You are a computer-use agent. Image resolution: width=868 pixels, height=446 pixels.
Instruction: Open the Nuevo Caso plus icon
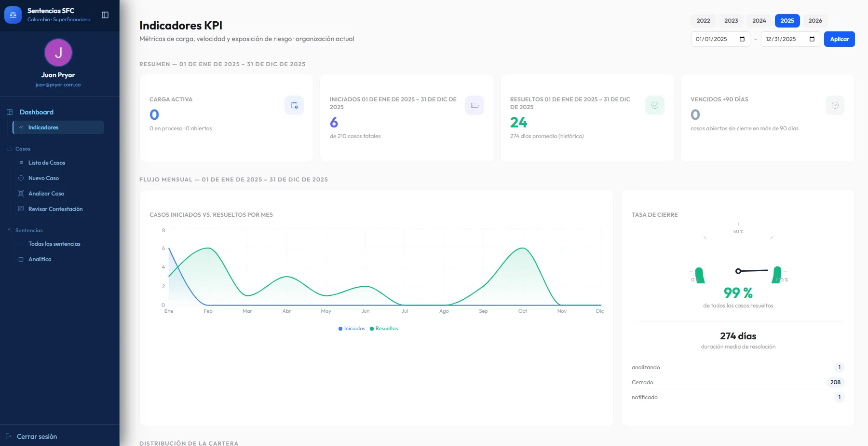[21, 178]
